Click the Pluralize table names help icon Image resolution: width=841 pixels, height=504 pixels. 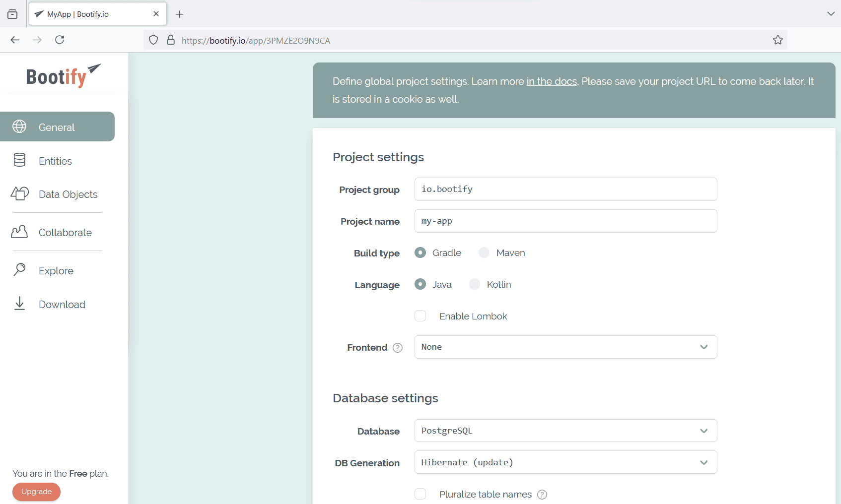[542, 495]
